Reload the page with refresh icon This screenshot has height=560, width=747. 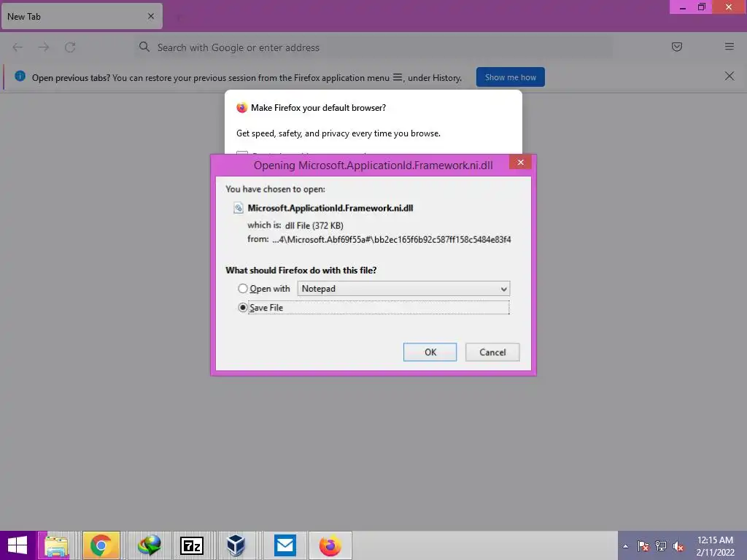70,47
